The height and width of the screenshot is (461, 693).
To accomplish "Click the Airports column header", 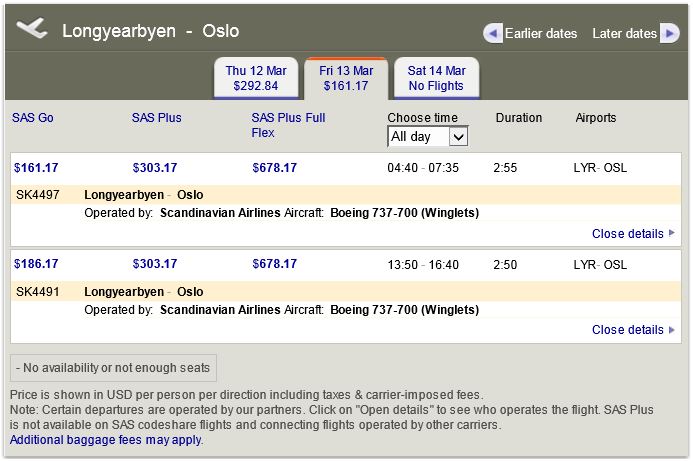I will click(x=596, y=118).
